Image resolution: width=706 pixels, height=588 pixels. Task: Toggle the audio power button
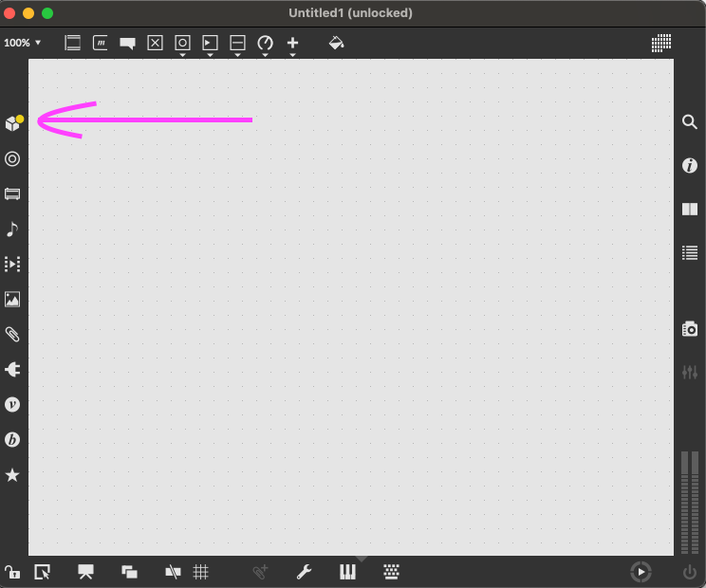689,572
